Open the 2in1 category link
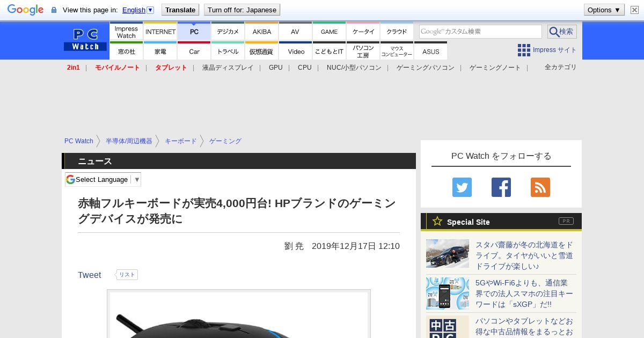644x338 pixels. pos(74,68)
